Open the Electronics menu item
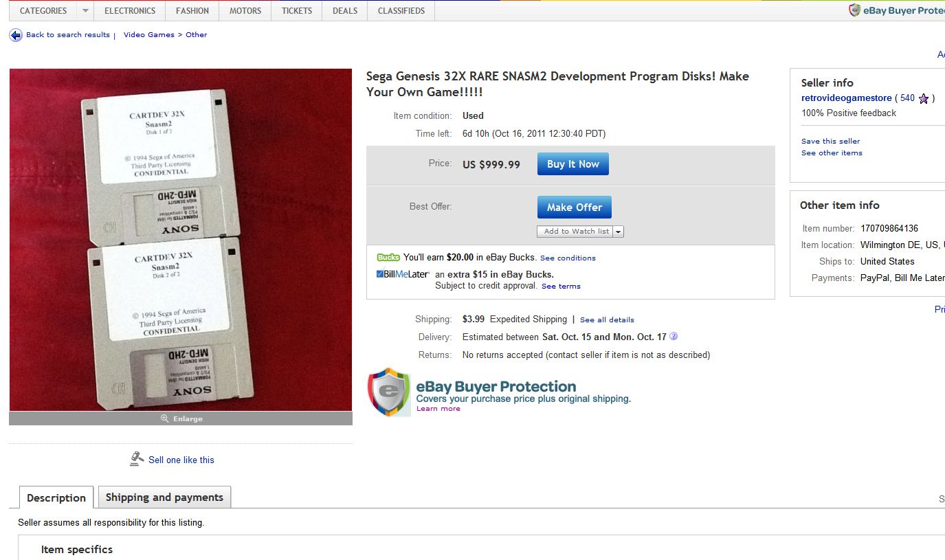Viewport: 945px width, 560px height. pos(130,11)
